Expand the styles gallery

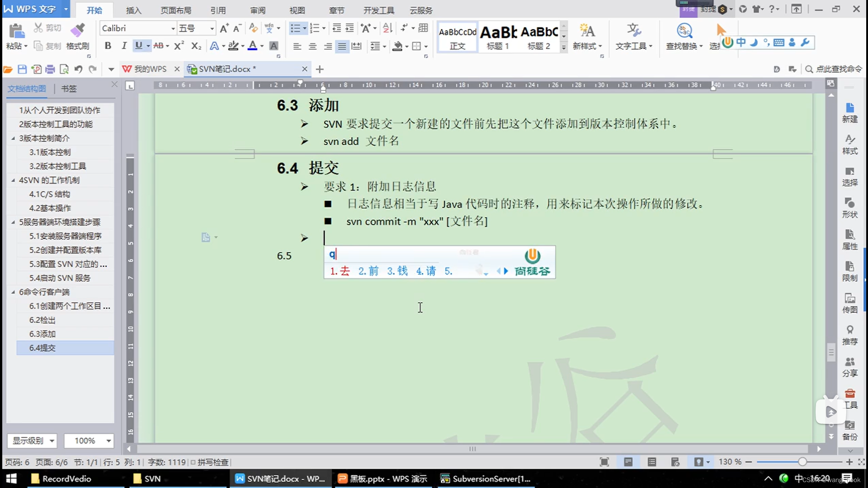tap(563, 47)
